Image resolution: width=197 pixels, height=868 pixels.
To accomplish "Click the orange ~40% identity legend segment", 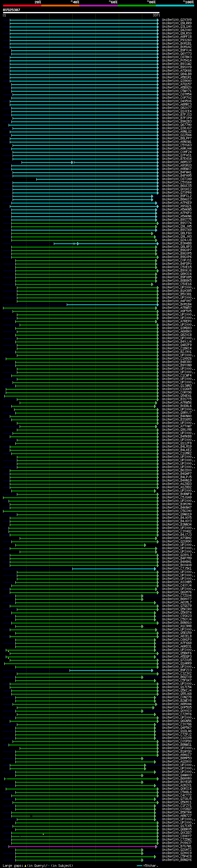I will tap(60, 6).
